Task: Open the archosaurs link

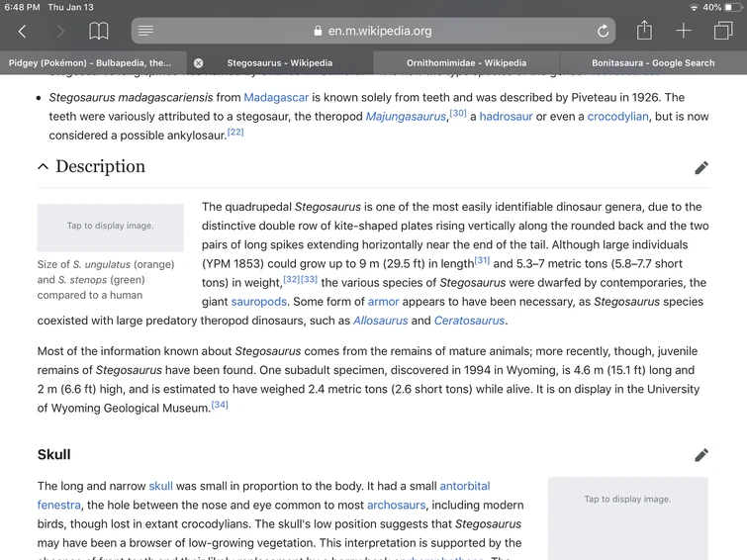Action: (x=396, y=506)
